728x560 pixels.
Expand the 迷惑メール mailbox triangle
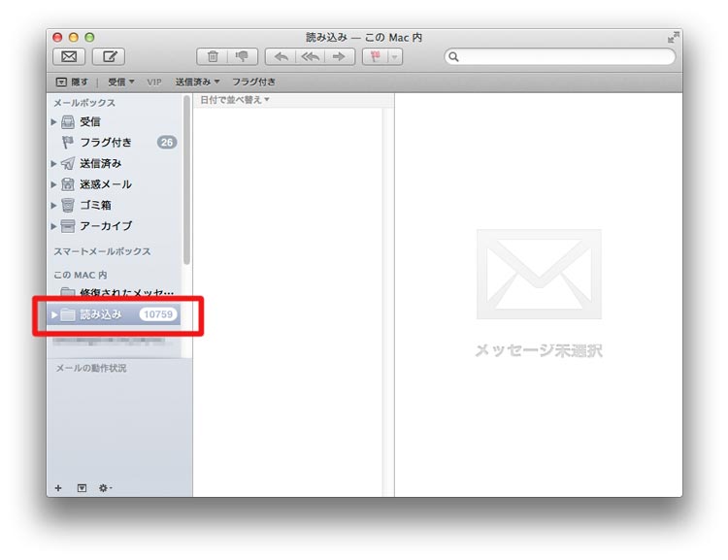coord(53,184)
